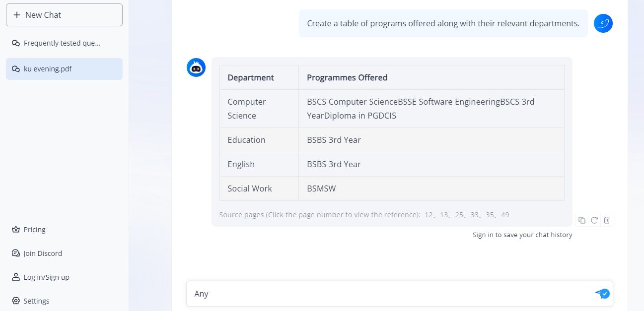The height and width of the screenshot is (311, 644).
Task: Regenerate the chatbot's answer
Action: [x=594, y=220]
